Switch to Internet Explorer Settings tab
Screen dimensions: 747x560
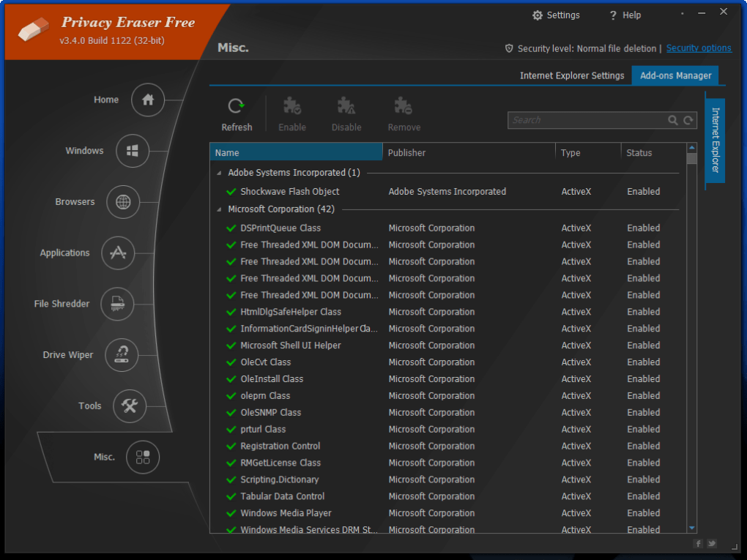coord(571,75)
